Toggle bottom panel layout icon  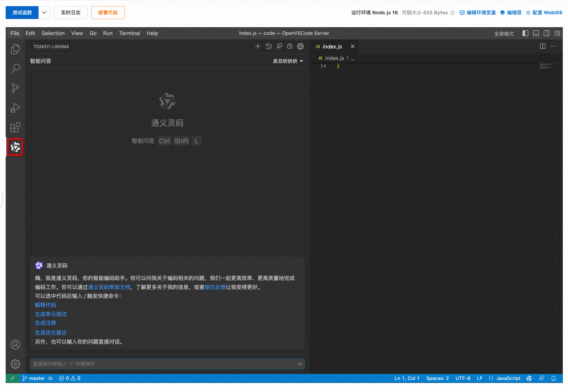536,33
